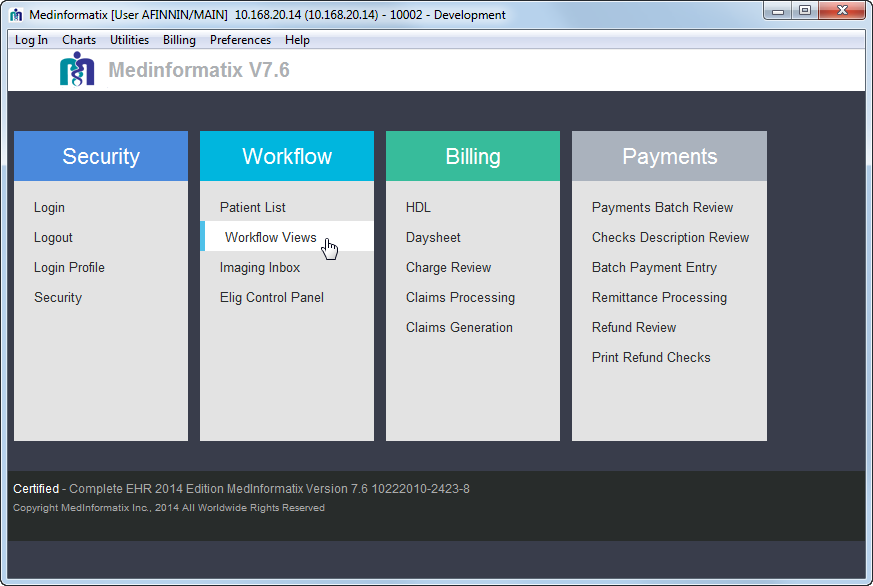Minimize the Medinformatix window
873x586 pixels.
coord(778,11)
